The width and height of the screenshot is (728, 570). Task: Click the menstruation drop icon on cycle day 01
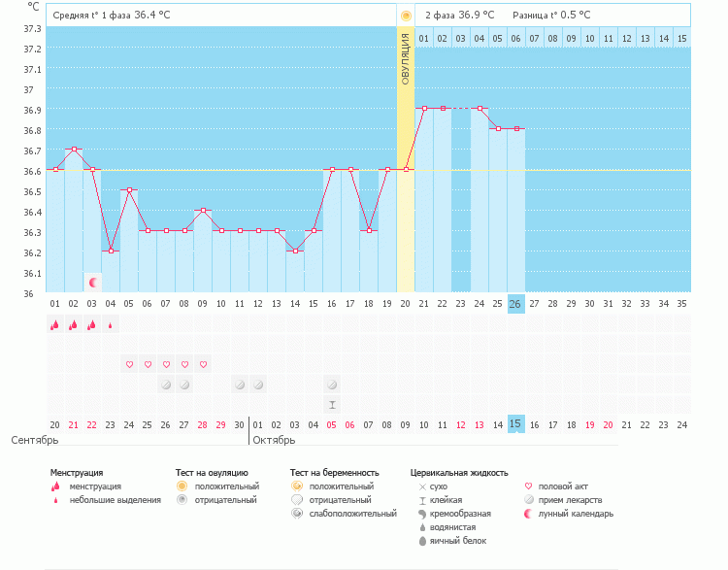pos(55,325)
